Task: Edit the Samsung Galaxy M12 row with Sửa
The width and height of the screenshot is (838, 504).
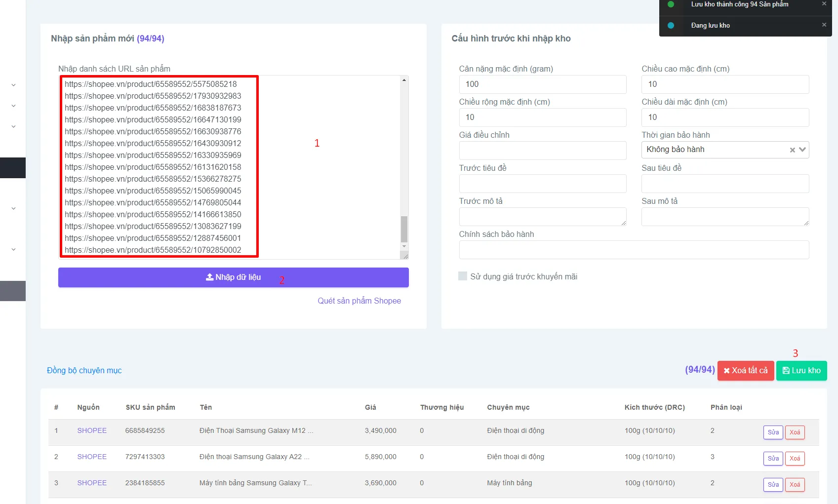Action: [773, 432]
